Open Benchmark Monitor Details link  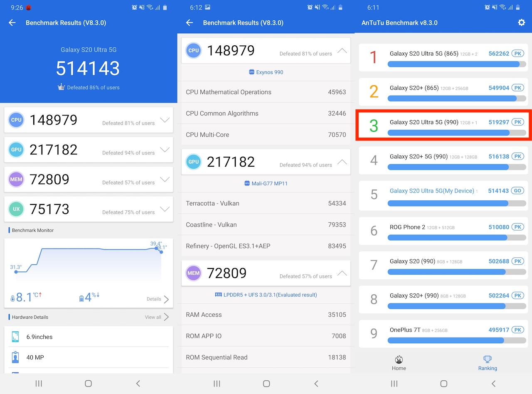point(158,299)
